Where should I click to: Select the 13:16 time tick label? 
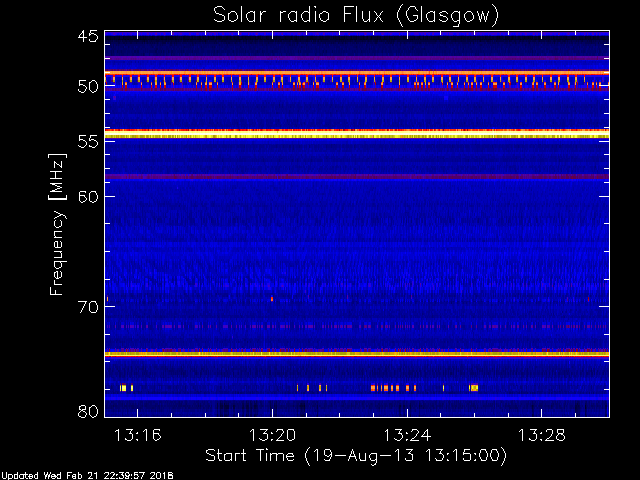point(137,436)
